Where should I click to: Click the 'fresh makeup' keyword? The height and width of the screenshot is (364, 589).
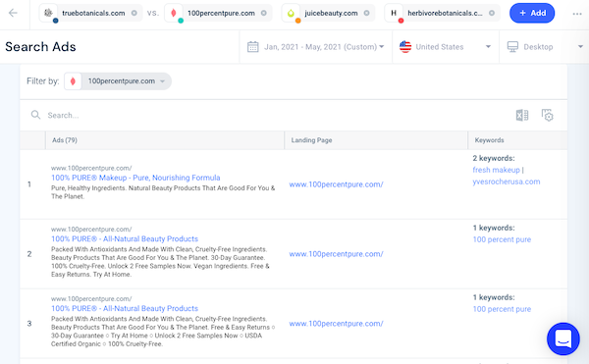coord(496,170)
